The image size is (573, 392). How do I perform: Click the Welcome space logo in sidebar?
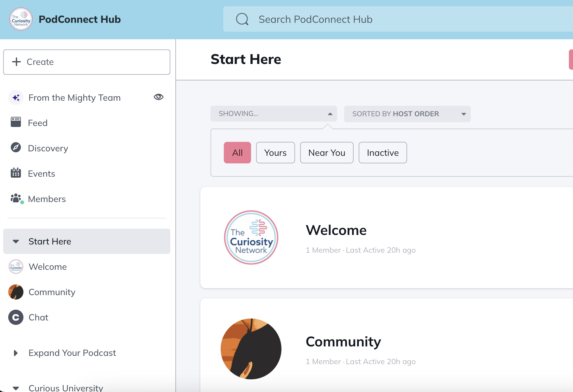pos(16,267)
